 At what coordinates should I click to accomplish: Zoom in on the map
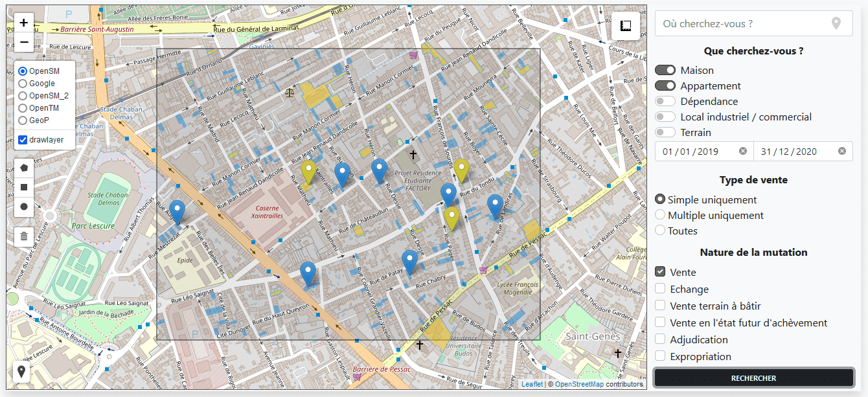pos(24,23)
